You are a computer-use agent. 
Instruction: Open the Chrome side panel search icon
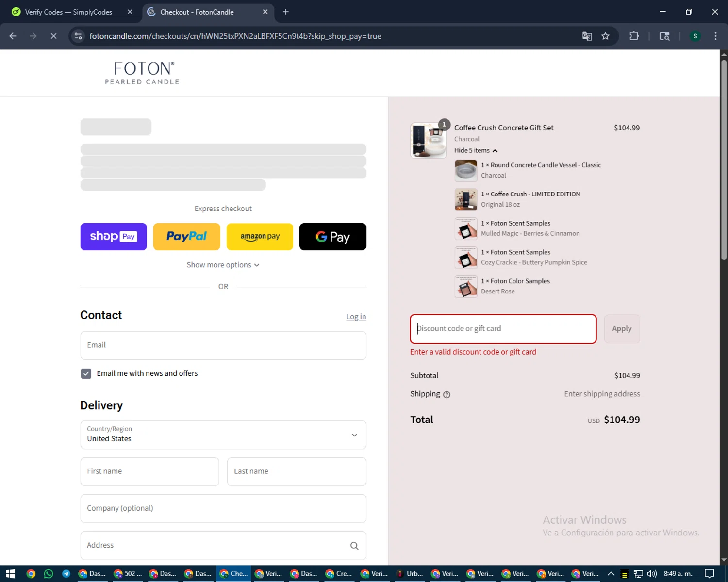664,36
